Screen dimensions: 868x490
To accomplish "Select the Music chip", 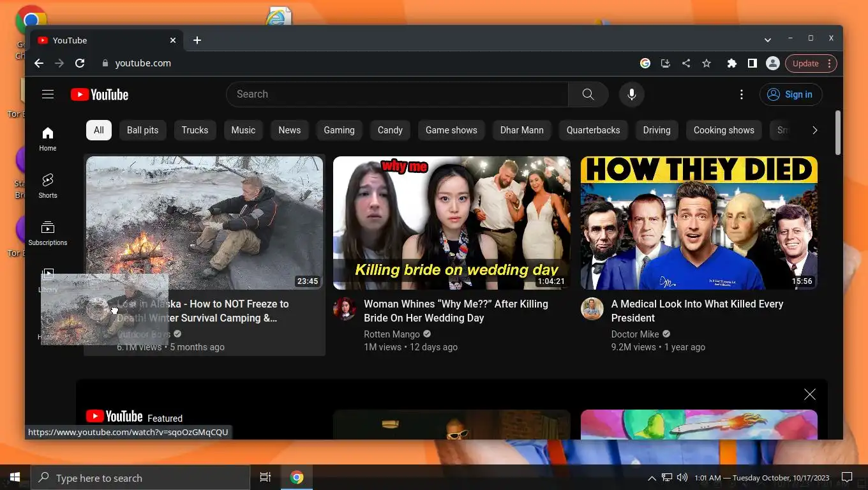I will (x=243, y=130).
